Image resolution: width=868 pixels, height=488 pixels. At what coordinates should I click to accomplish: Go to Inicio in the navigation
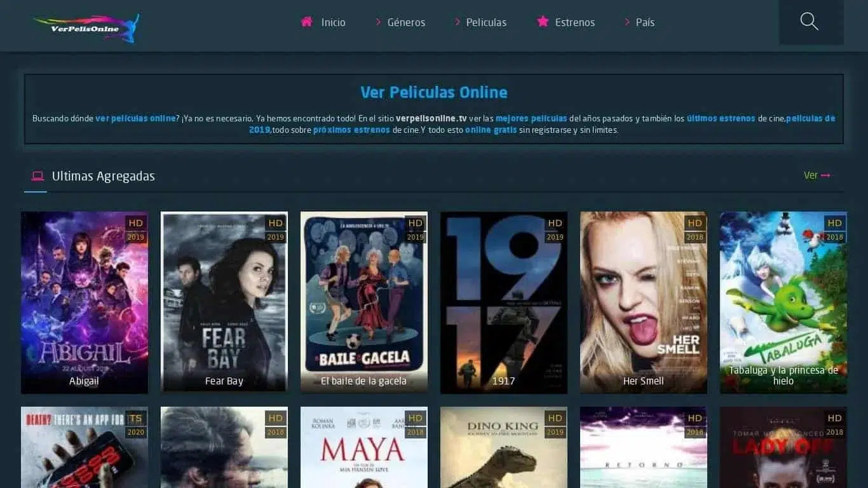pos(333,22)
